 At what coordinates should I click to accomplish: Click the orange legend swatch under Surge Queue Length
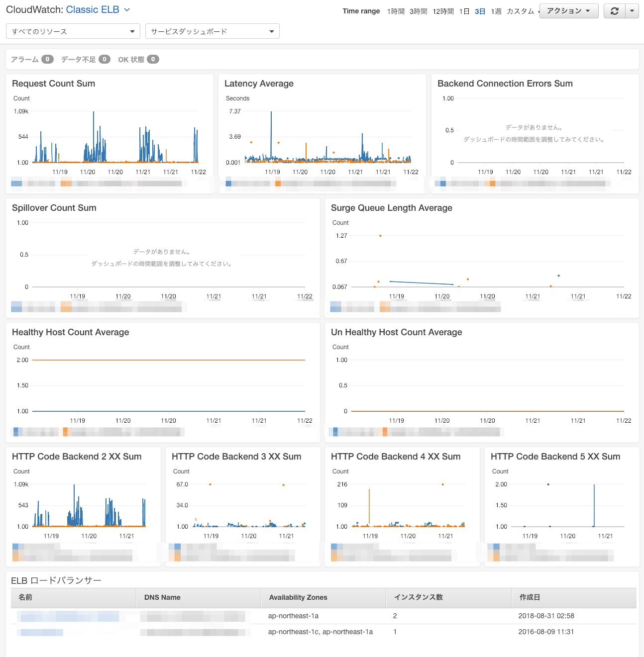(x=385, y=307)
